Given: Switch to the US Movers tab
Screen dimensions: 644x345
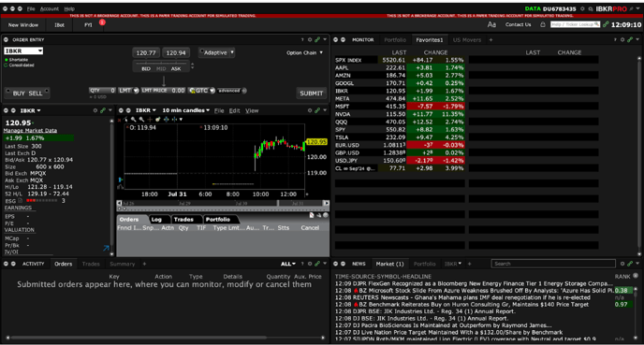Looking at the screenshot, I should coord(466,40).
